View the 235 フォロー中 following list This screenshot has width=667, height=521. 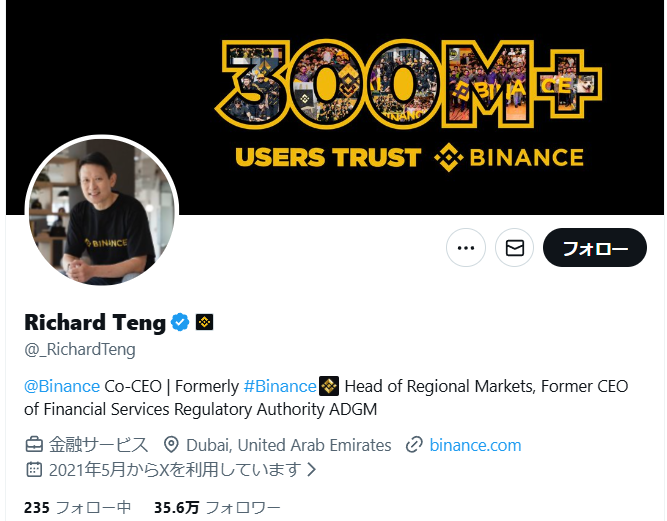point(77,507)
